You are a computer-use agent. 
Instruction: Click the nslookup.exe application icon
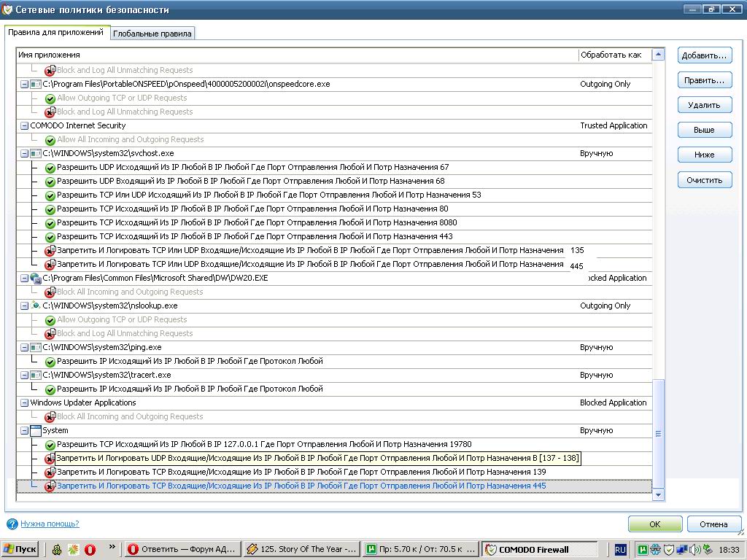pyautogui.click(x=36, y=306)
